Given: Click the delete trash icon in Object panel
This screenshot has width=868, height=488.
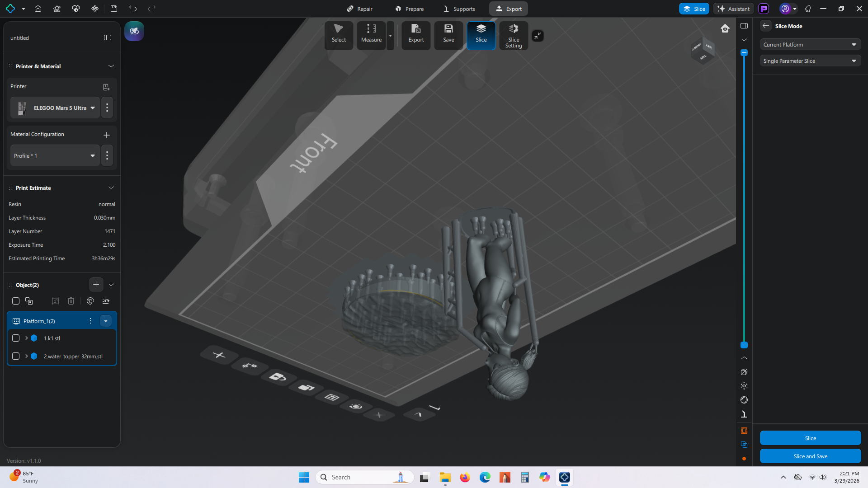Looking at the screenshot, I should click(x=71, y=301).
